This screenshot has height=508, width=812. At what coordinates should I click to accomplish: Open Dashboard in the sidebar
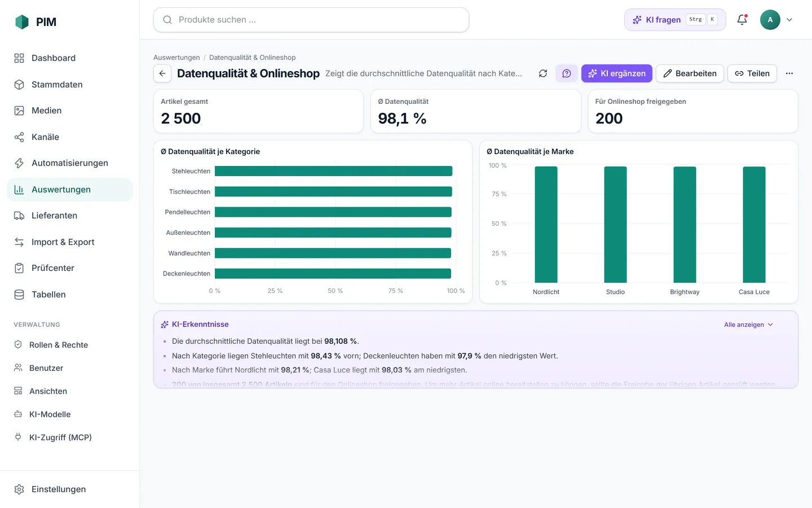[x=69, y=58]
